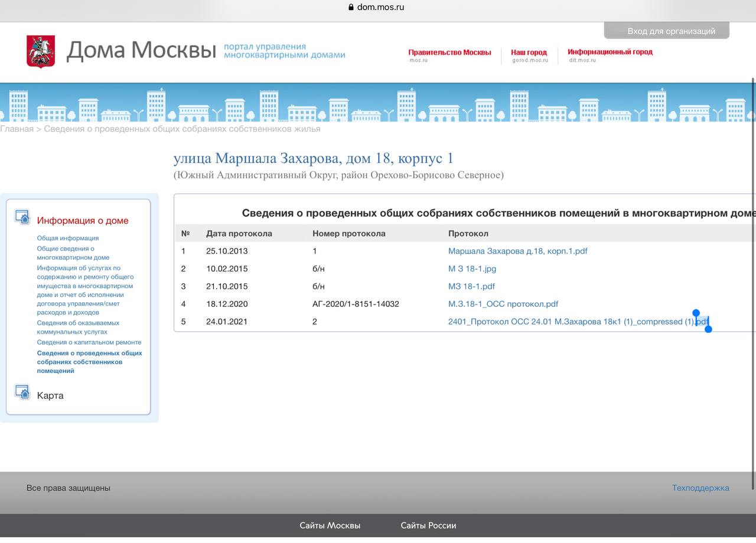Open Общие сведения о многоквартирном доме
Screen dimensions: 756x543
73,253
